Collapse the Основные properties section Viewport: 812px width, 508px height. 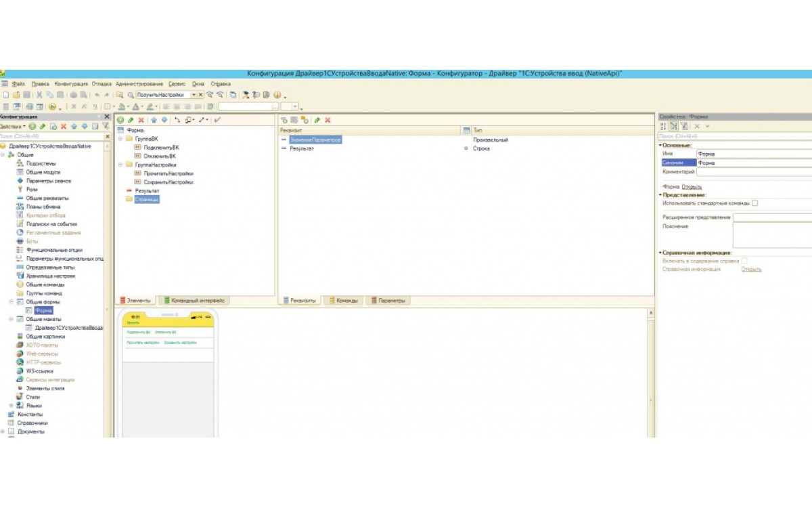click(x=660, y=145)
